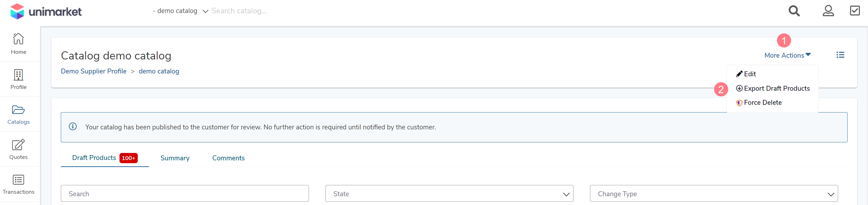Click the search magnifier icon
The height and width of the screenshot is (205, 868).
(794, 11)
